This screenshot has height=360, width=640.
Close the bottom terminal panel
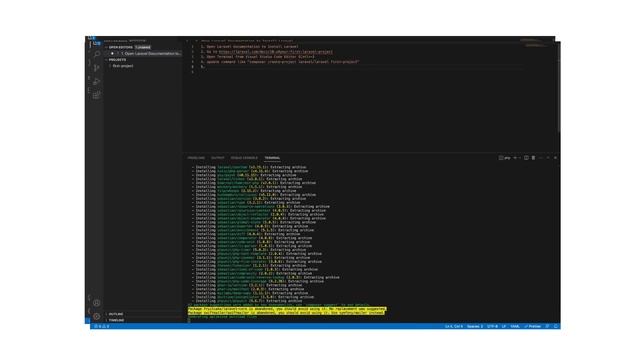(x=555, y=158)
